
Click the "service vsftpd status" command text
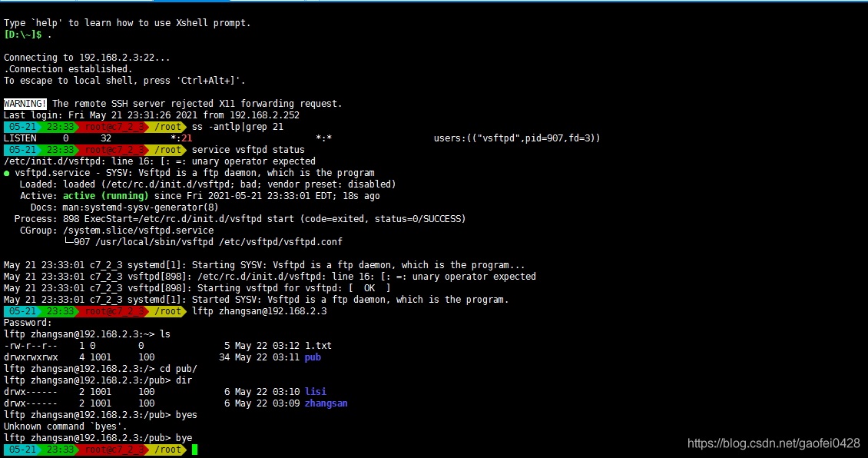point(248,150)
